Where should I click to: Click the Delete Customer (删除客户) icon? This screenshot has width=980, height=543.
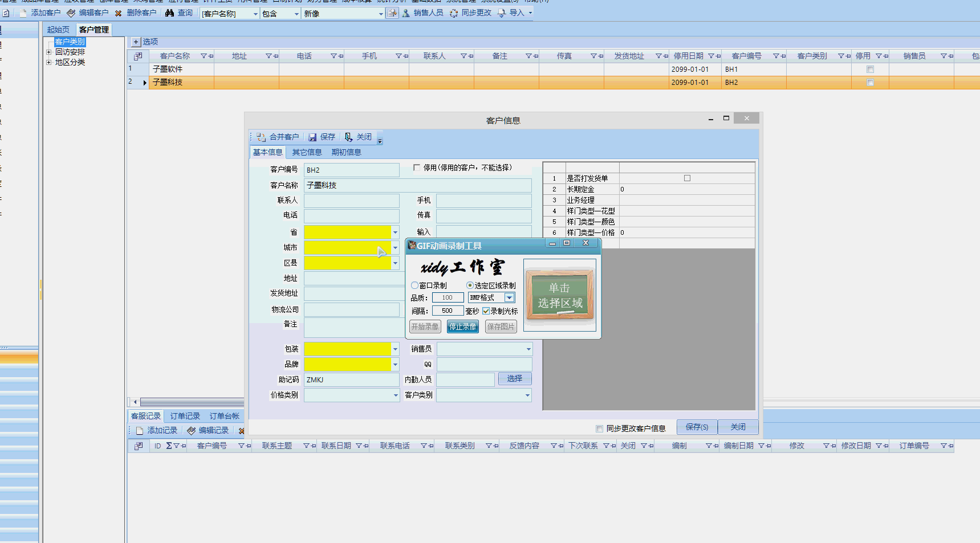pos(119,13)
